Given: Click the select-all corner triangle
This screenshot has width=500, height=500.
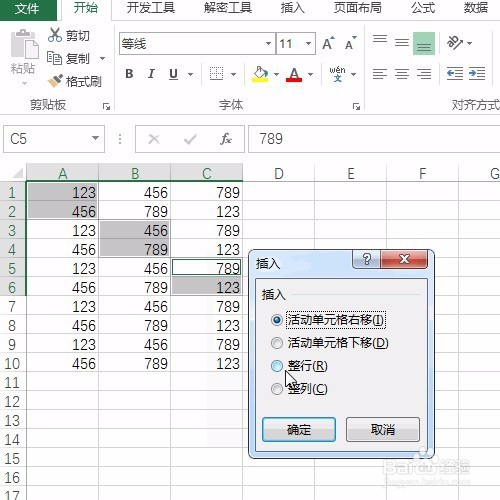Looking at the screenshot, I should 18,173.
